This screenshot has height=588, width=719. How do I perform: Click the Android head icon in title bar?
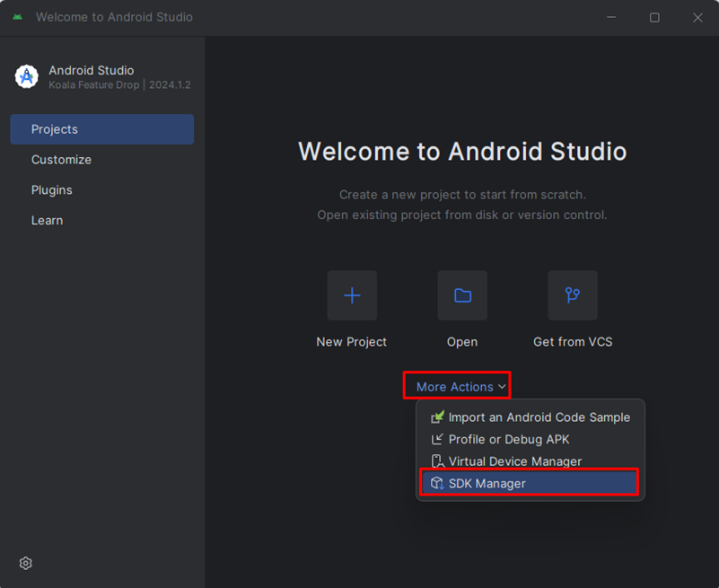click(x=17, y=17)
